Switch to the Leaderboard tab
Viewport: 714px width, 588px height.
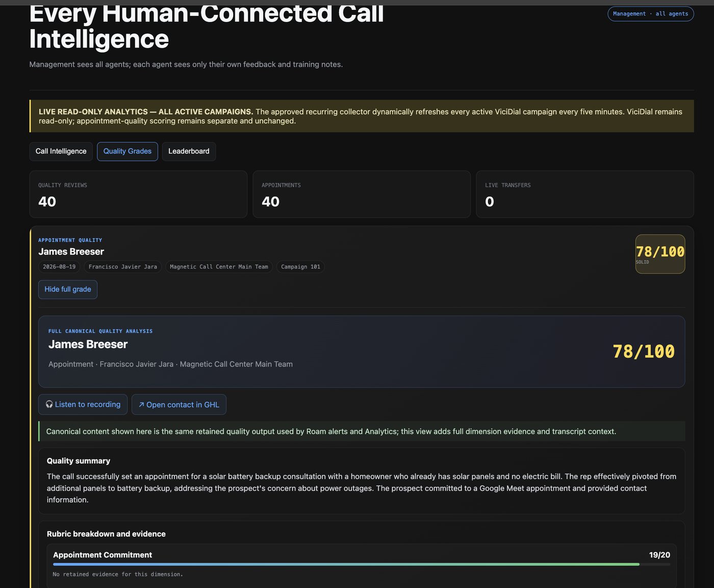[x=189, y=151]
